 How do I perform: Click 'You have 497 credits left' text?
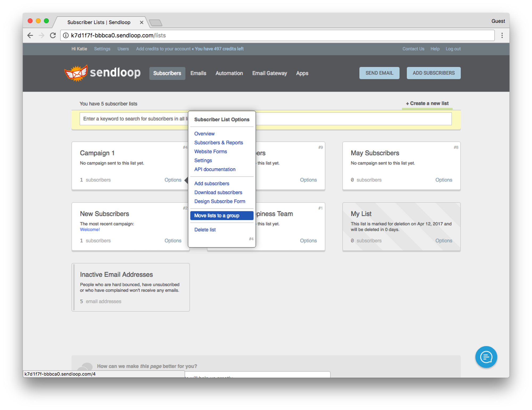tap(219, 49)
